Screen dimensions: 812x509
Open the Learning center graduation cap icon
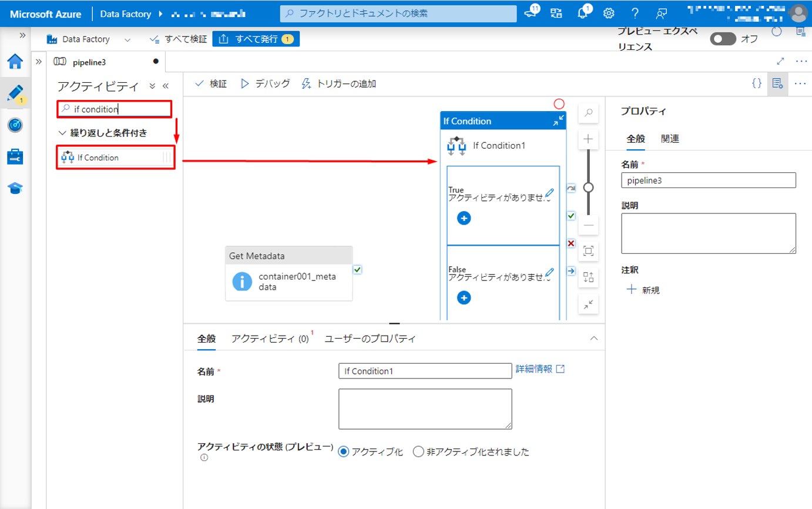pos(15,187)
